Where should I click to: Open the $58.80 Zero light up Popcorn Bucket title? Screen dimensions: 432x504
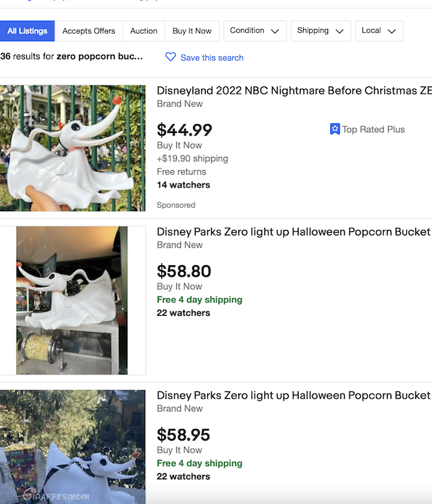(294, 231)
